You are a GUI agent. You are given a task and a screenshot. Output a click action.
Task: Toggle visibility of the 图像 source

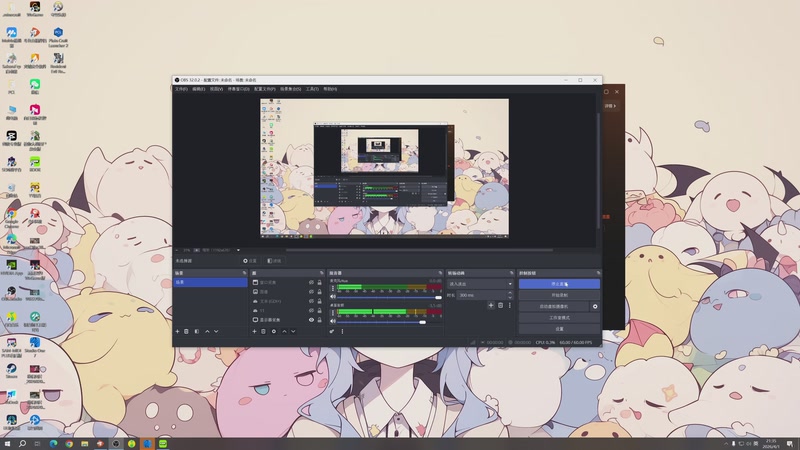[x=311, y=292]
